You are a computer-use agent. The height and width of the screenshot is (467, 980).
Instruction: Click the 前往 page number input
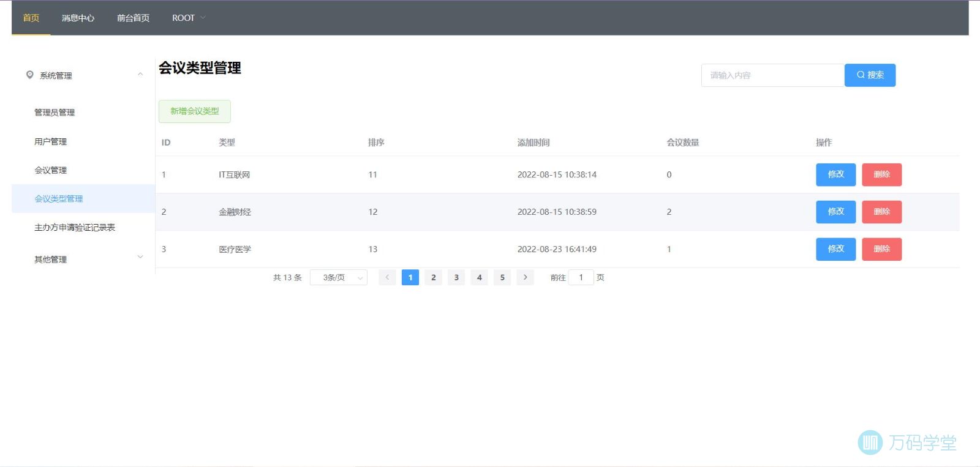(581, 277)
